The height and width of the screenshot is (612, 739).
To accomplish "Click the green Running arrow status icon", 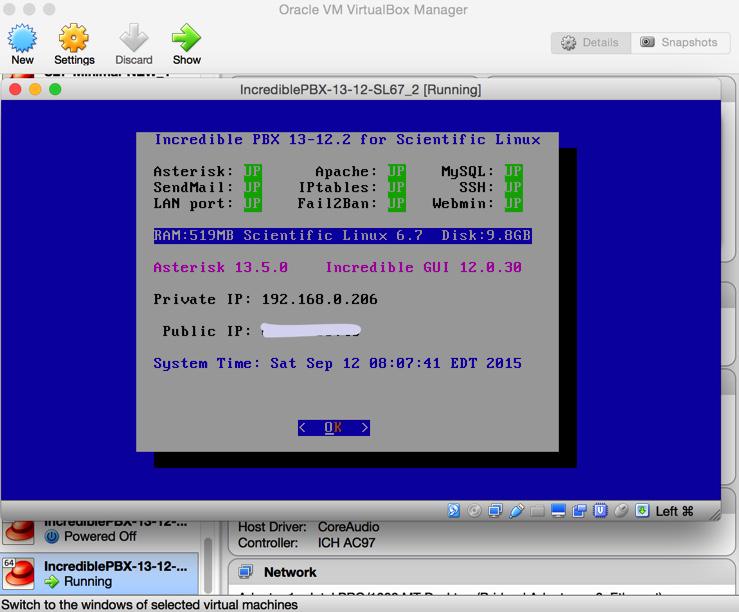I will click(x=52, y=582).
